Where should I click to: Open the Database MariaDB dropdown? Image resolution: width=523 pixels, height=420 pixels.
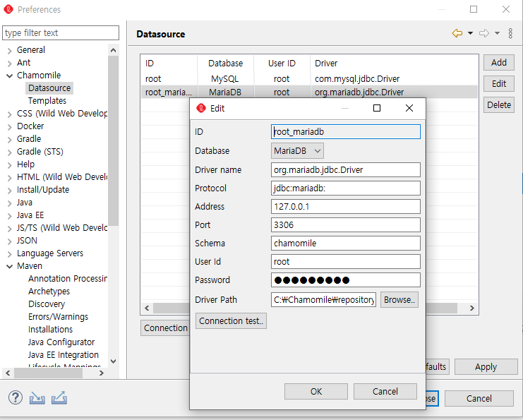click(x=298, y=151)
